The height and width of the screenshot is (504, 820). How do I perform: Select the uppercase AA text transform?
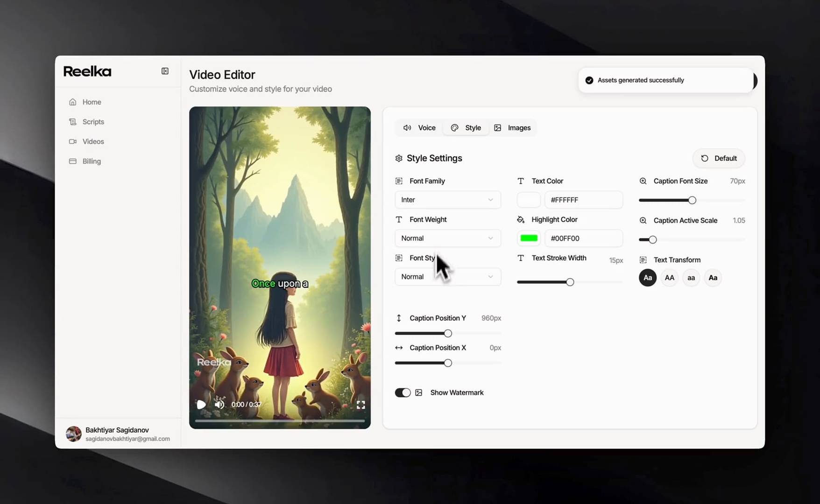point(669,278)
